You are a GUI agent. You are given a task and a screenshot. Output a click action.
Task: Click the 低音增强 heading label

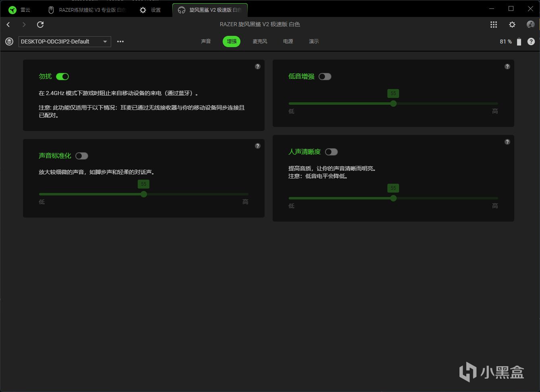301,77
